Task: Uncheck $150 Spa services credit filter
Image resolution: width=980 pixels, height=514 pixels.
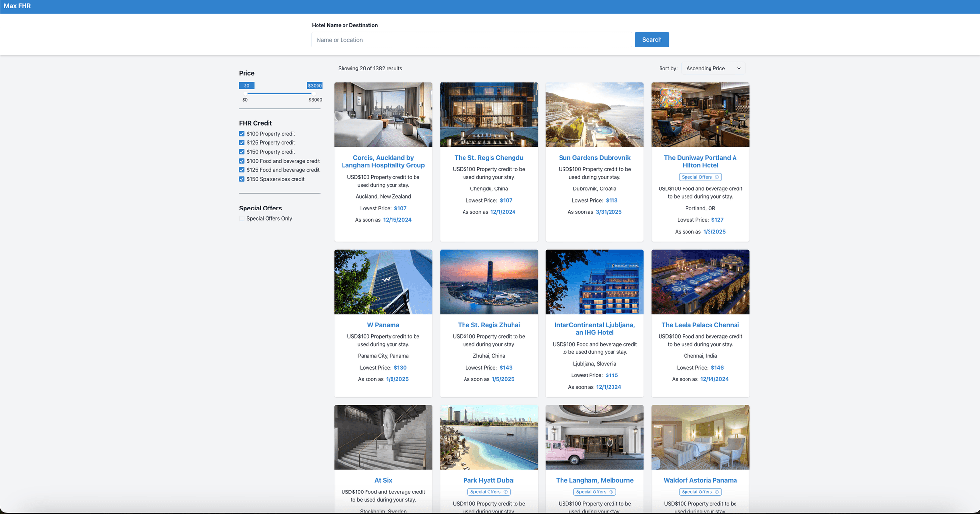Action: 242,179
